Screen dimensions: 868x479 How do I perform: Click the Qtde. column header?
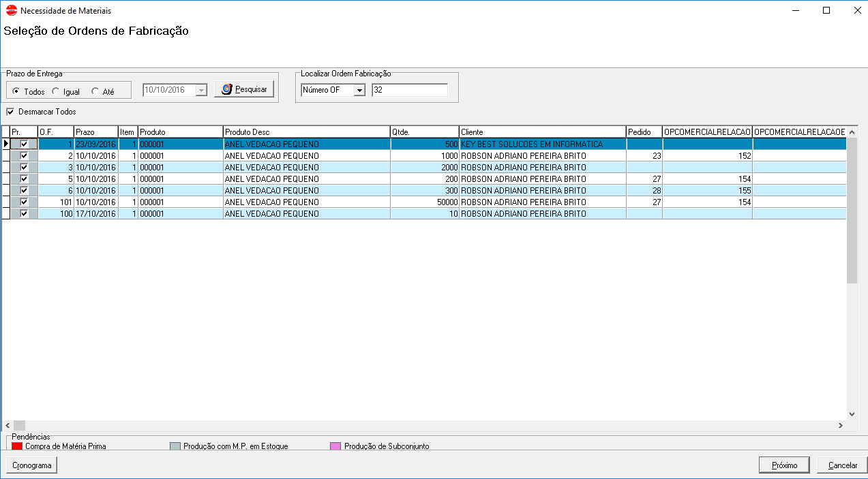coord(423,132)
